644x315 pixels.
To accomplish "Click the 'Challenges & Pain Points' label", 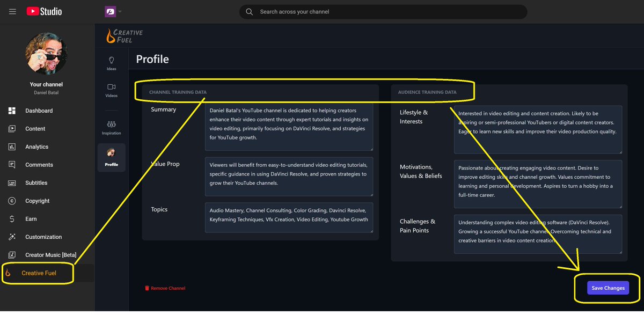I will (x=418, y=226).
